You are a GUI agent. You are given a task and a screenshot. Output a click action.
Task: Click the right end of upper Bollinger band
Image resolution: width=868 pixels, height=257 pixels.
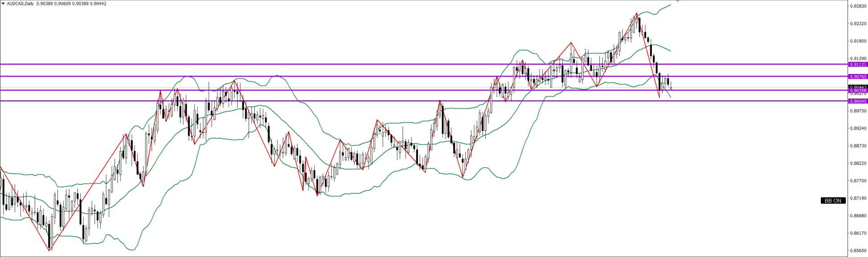pyautogui.click(x=671, y=5)
